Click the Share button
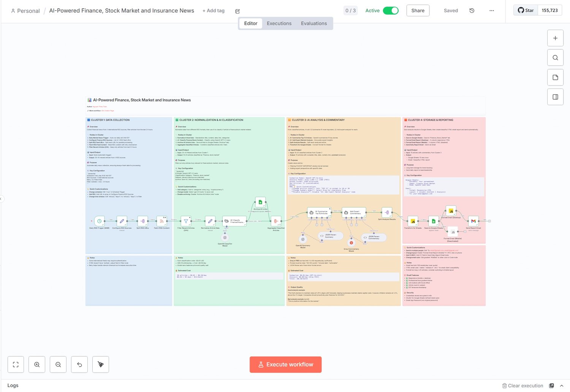 [418, 11]
